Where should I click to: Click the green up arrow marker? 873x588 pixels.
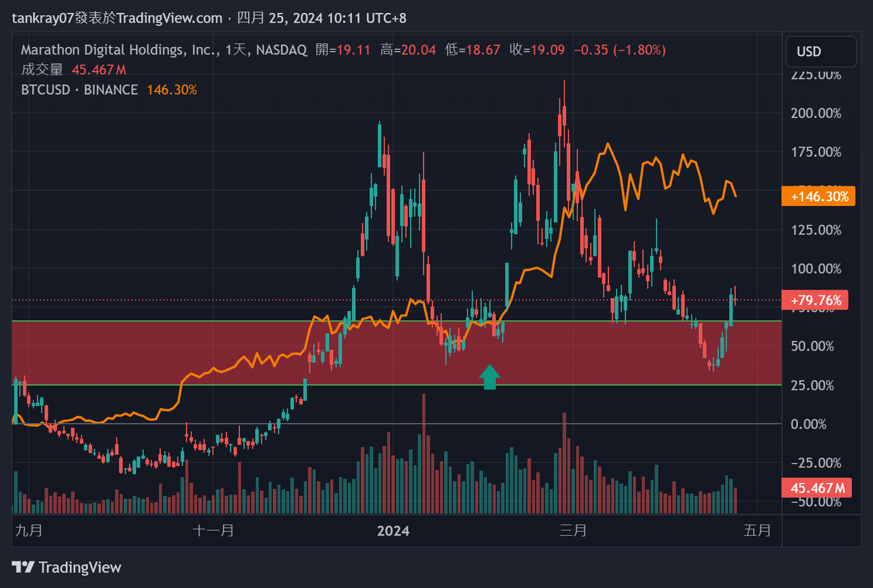point(490,377)
